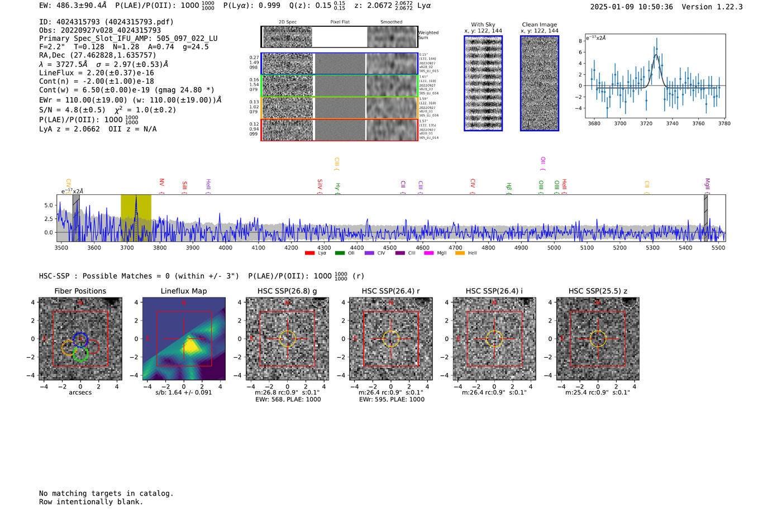The image size is (782, 532).
Task: Click EWr: 595, PLAE: 1000 under r panel
Action: pos(392,400)
